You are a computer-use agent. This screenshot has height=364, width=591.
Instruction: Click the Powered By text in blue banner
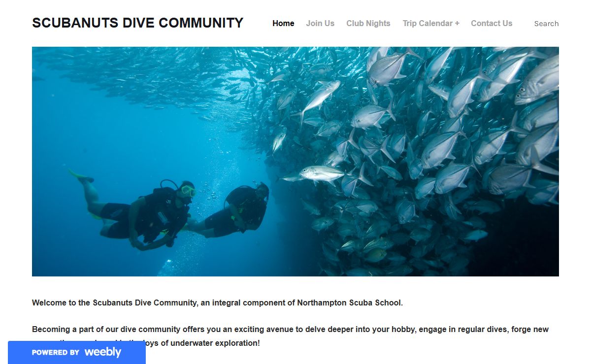click(56, 353)
